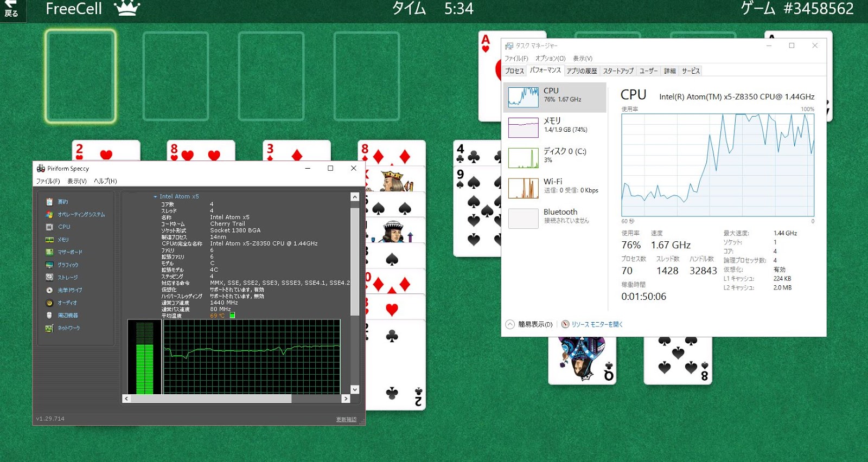868x462 pixels.
Task: Click the 69 ℃ average temperature value
Action: pos(217,316)
